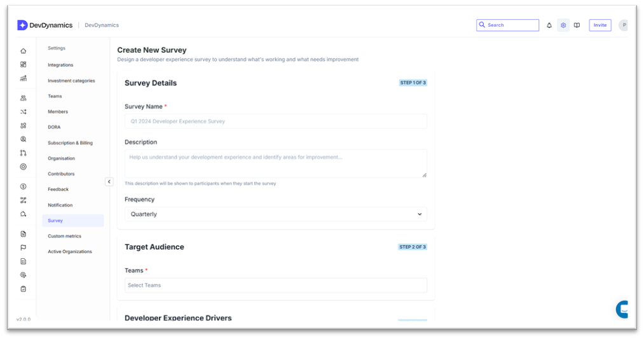
Task: Open the notifications bell
Action: pos(549,25)
